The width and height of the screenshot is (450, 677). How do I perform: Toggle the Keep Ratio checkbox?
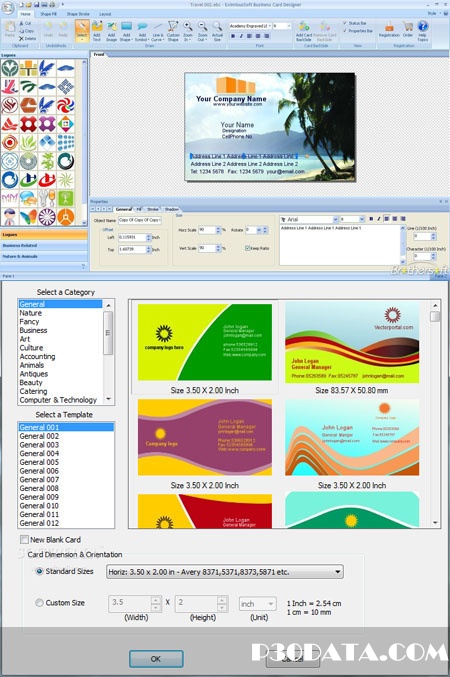click(247, 248)
